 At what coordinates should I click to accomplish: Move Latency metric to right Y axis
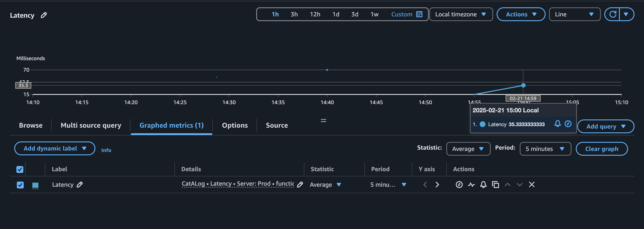[437, 185]
